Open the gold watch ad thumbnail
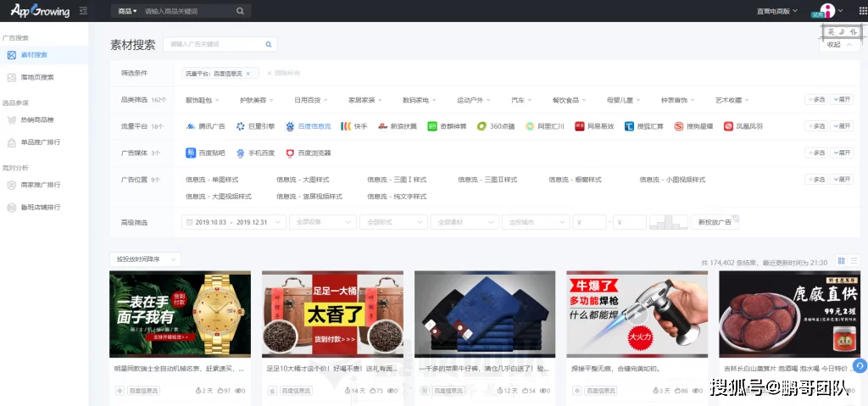This screenshot has height=406, width=868. pyautogui.click(x=180, y=314)
